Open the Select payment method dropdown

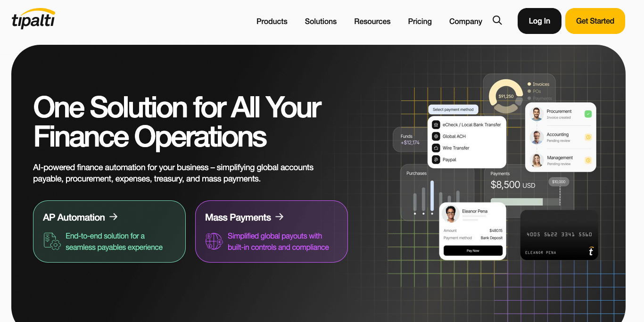point(453,109)
